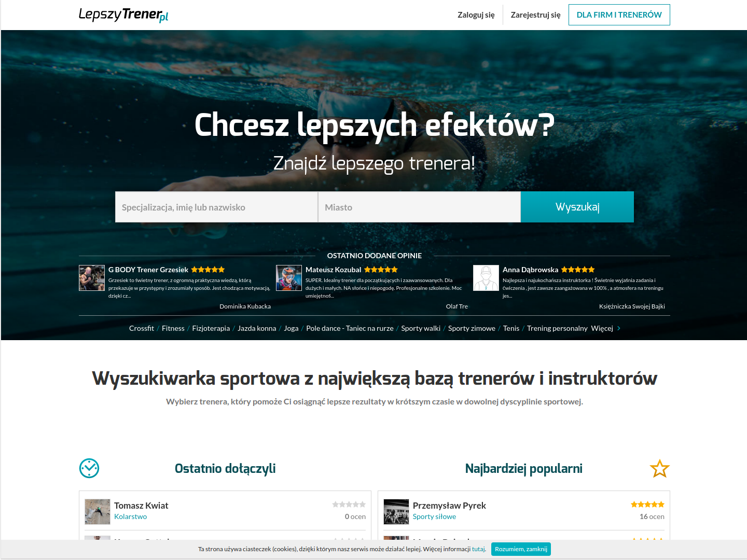The width and height of the screenshot is (747, 560).
Task: Click the five-star rating of G BODY Trener Grzesiek
Action: click(208, 270)
